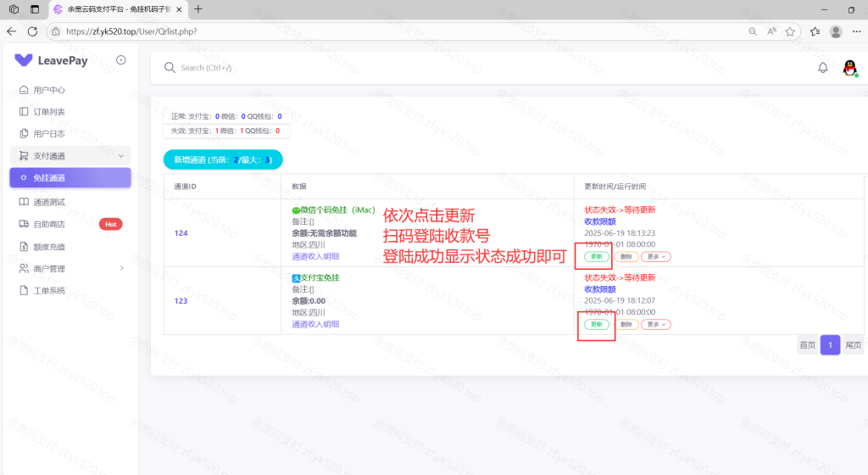Screen dimensions: 868x475
Task: Open the 更多 dropdown for channel 124
Action: (x=656, y=256)
